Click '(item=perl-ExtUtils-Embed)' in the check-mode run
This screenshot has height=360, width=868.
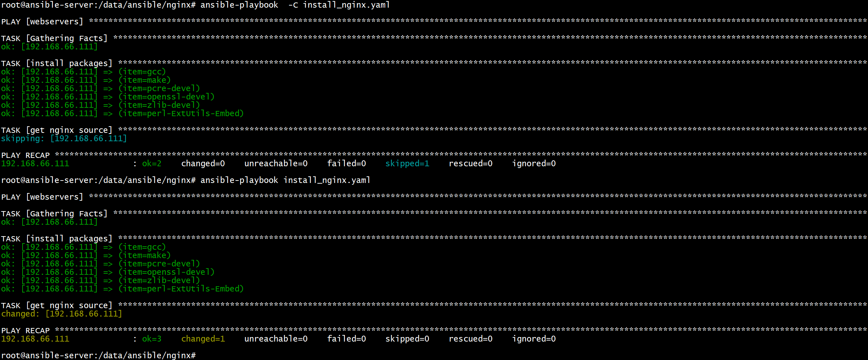[181, 113]
